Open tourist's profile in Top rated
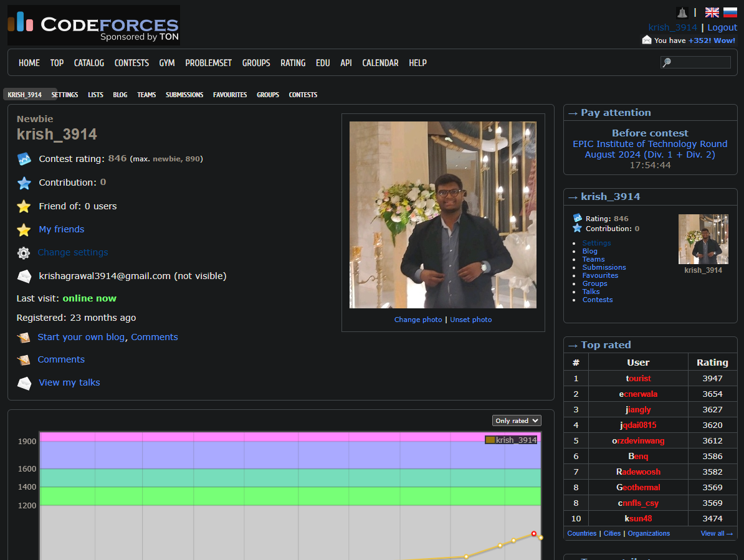Viewport: 744px width, 560px height. [x=638, y=378]
